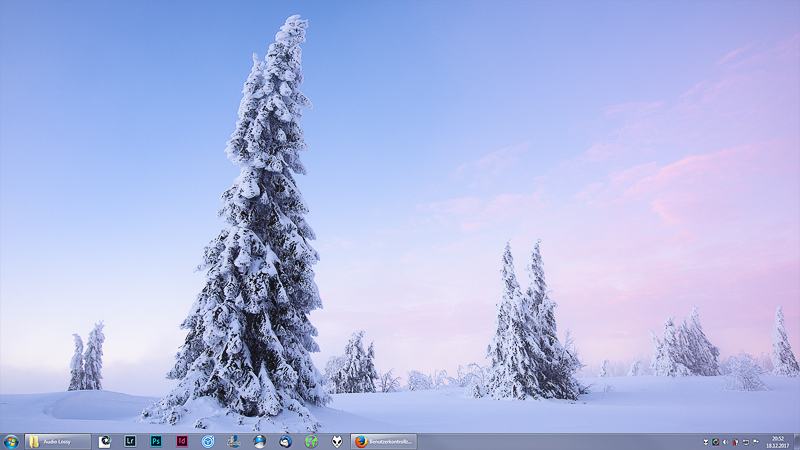Open the blue circular target app icon
The image size is (800, 450).
click(208, 441)
